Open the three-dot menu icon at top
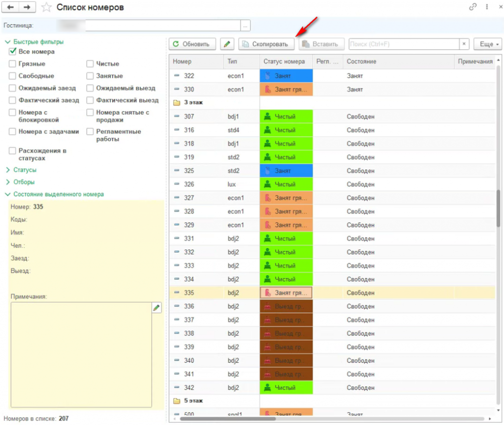Viewport: 504px width, 425px height. click(487, 7)
